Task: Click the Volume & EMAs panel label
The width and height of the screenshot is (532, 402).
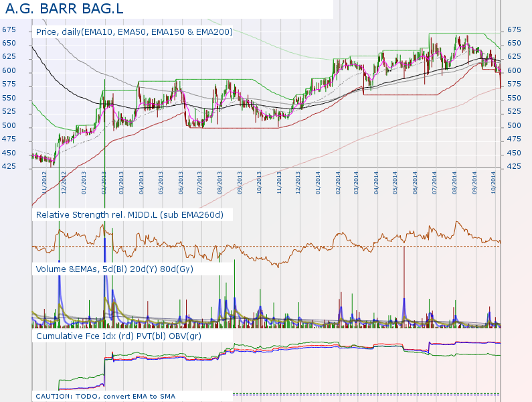Action: click(114, 269)
